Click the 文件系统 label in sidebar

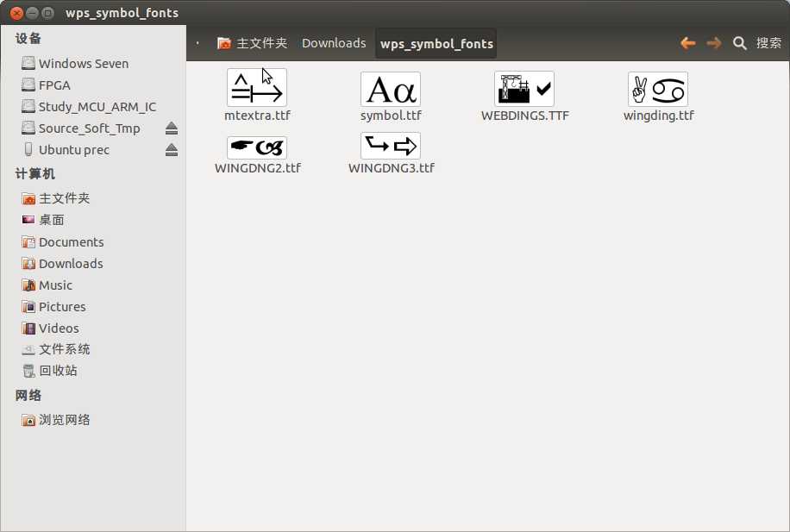[65, 349]
